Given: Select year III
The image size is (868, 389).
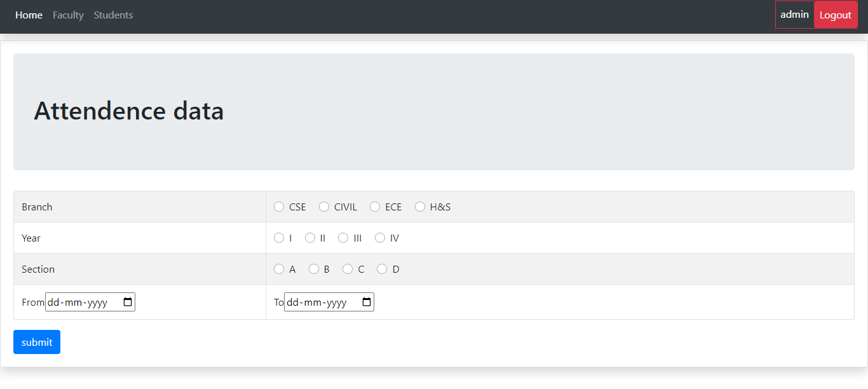Looking at the screenshot, I should tap(342, 238).
